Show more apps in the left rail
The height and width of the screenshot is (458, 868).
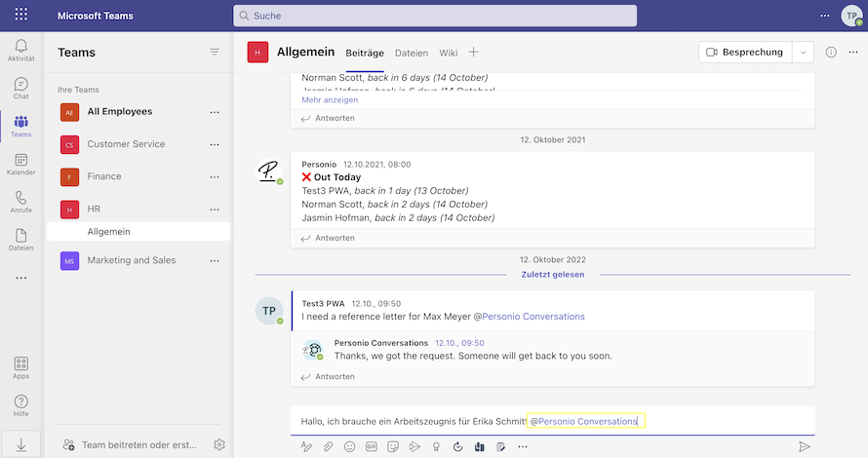coord(21,278)
